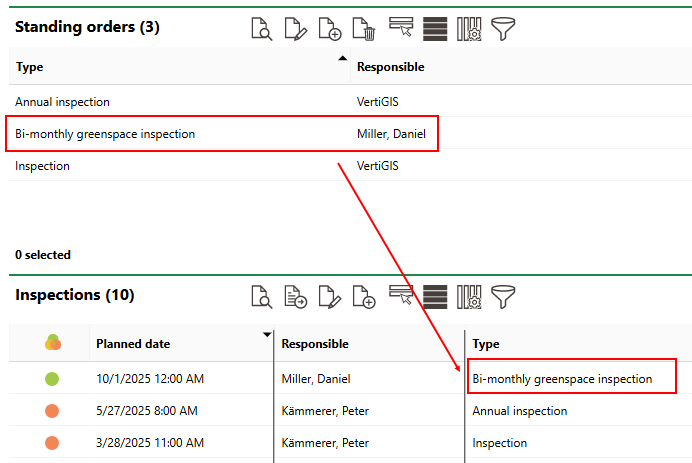Image resolution: width=692 pixels, height=463 pixels.
Task: Click the edit icon in Inspections toolbar
Action: (330, 297)
